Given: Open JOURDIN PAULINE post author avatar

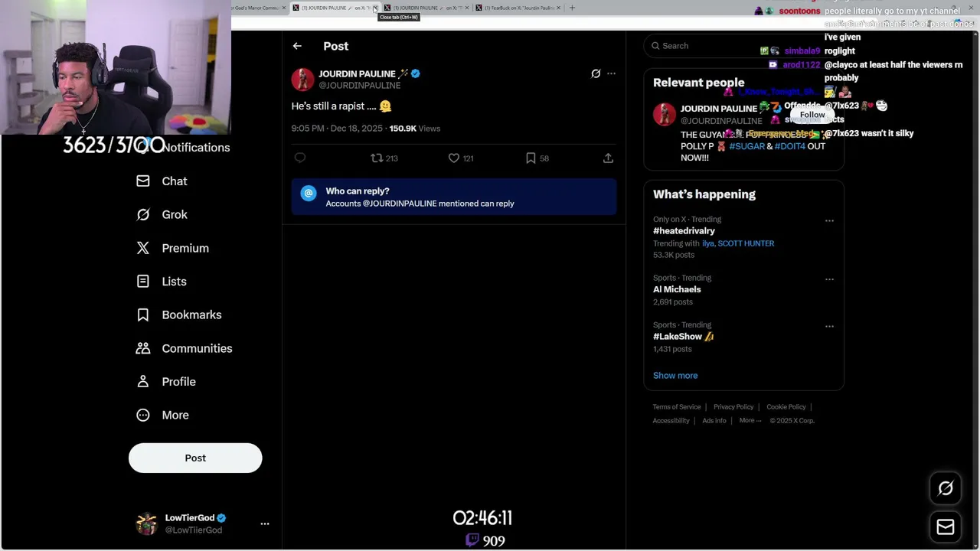Looking at the screenshot, I should pyautogui.click(x=302, y=79).
